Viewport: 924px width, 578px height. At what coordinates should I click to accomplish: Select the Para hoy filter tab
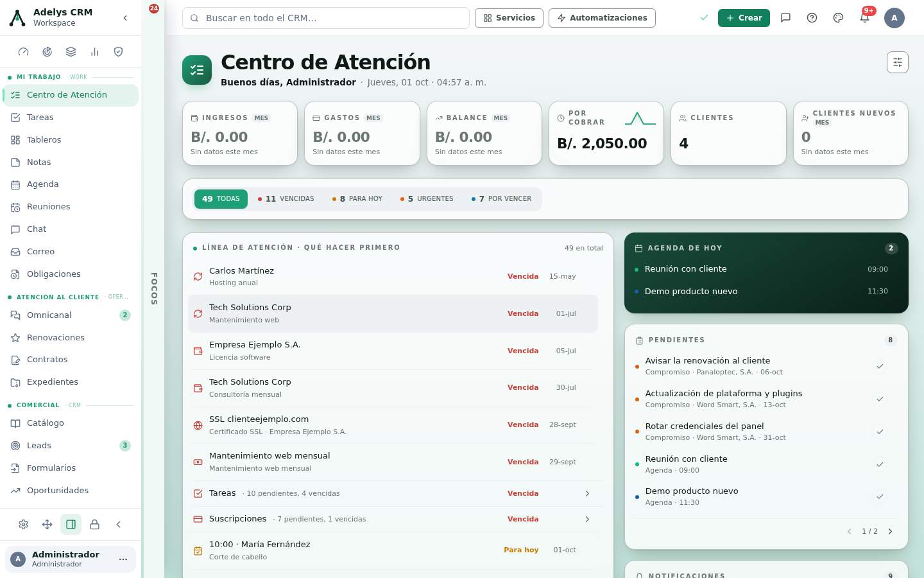(357, 199)
